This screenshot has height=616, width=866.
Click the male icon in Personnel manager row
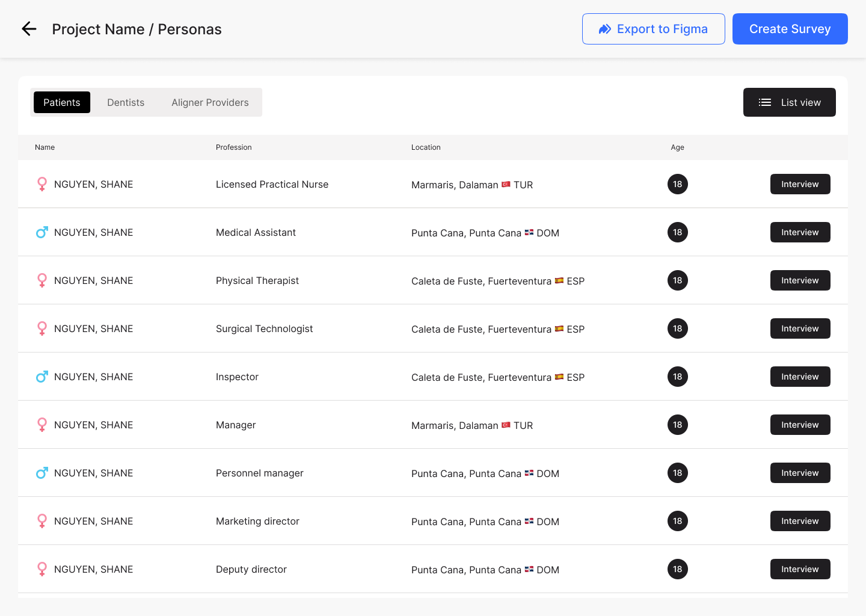[42, 473]
